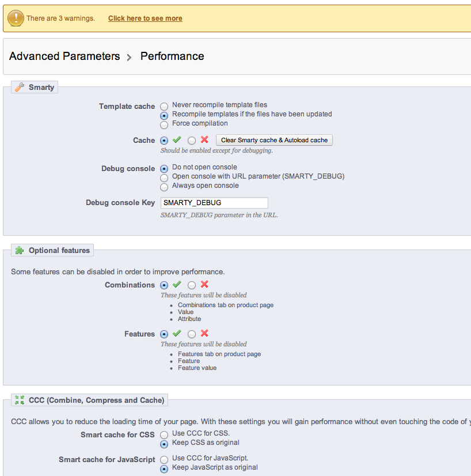Click the Performance breadcrumb title
This screenshot has width=471, height=476.
[x=172, y=56]
